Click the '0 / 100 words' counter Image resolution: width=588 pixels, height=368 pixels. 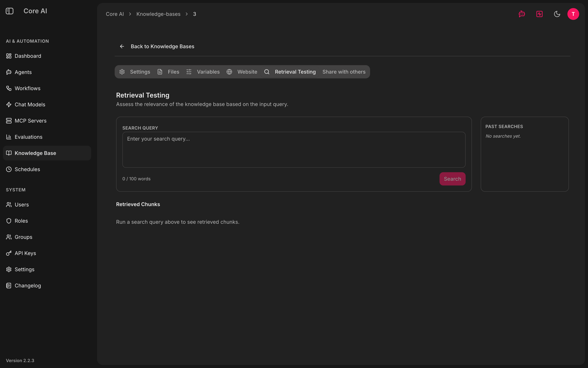tap(136, 179)
